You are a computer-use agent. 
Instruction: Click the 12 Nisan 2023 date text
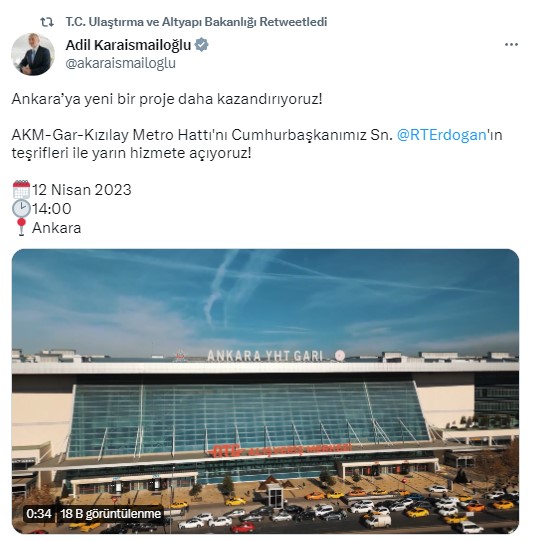[x=82, y=190]
